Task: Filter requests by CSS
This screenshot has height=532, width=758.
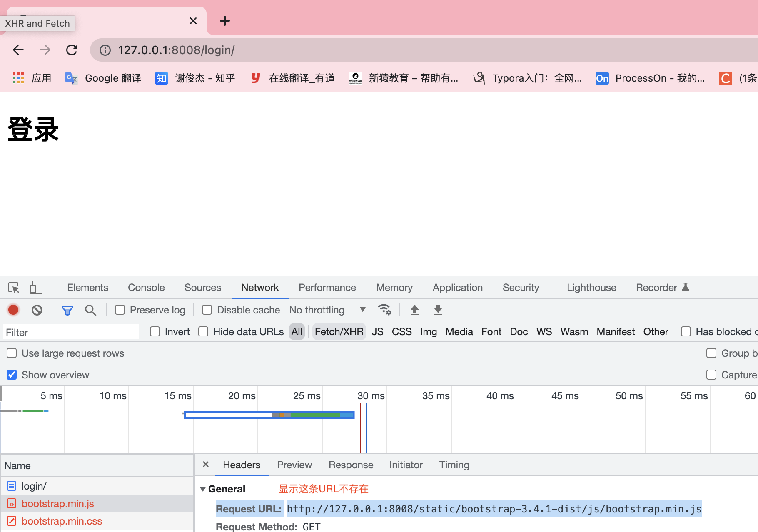Action: (x=402, y=332)
